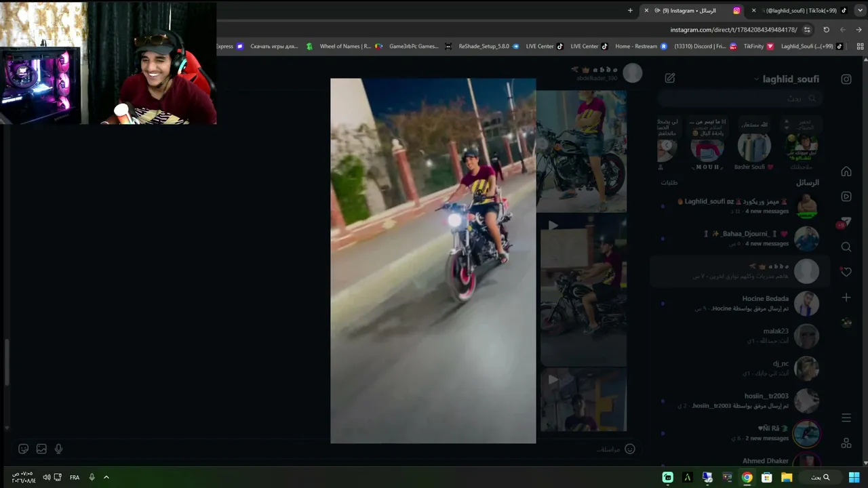The image size is (868, 488).
Task: Click the enlarged motorcycle photo
Action: pos(433,261)
